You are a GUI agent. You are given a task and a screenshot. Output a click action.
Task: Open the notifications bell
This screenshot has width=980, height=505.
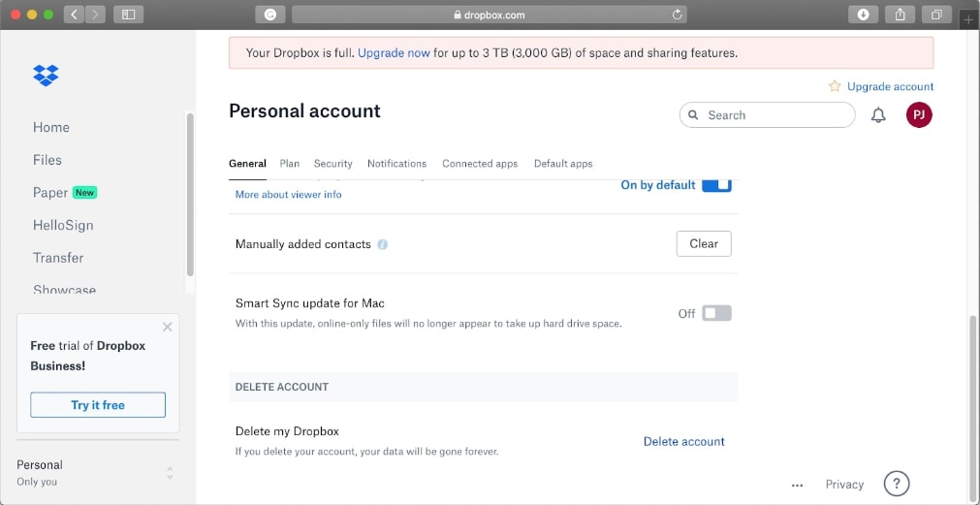coord(878,115)
